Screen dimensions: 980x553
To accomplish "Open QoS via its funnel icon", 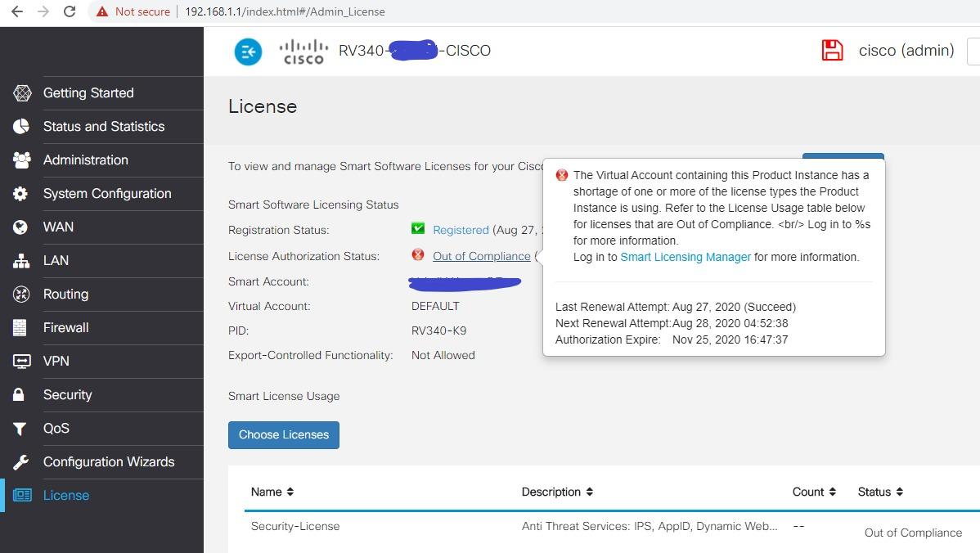I will pyautogui.click(x=22, y=428).
